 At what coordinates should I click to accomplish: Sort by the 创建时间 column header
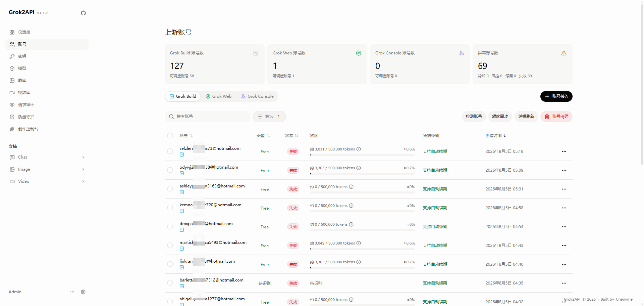[496, 136]
